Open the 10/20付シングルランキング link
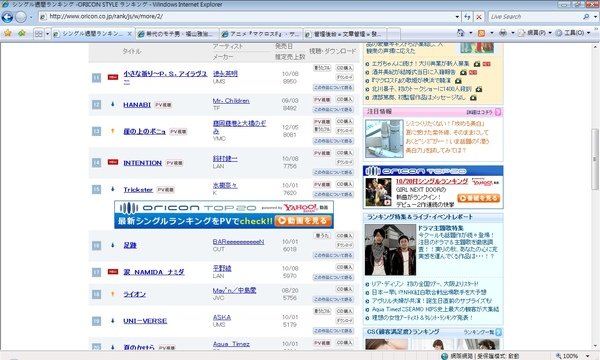The height and width of the screenshot is (360, 600). click(432, 181)
